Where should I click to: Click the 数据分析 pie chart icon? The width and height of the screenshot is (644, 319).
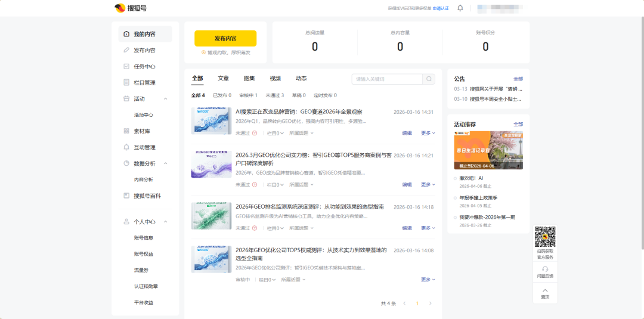[x=126, y=163]
